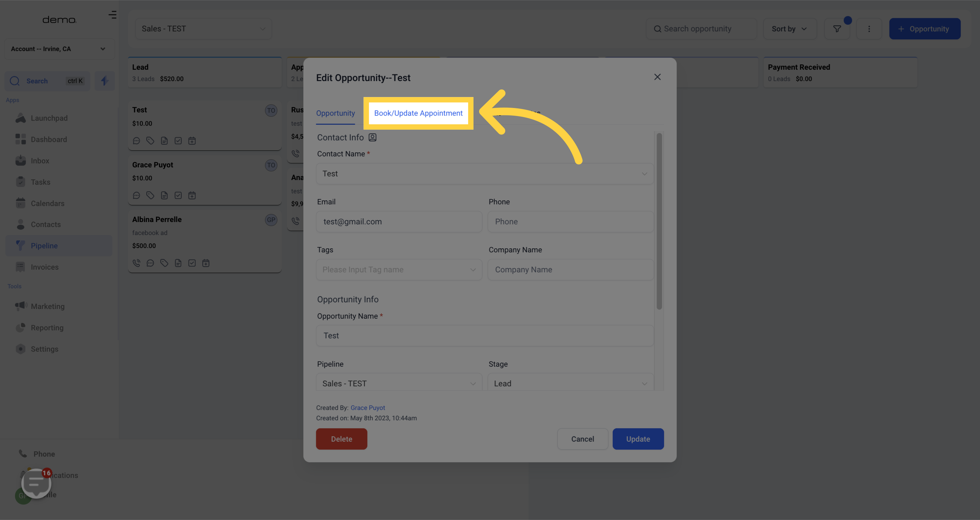Click the Delete button
980x520 pixels.
[342, 439]
